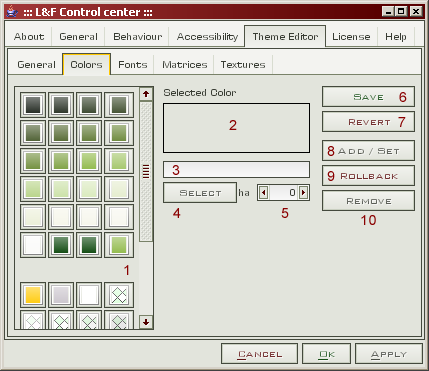
Task: Select the crossed-out empty swatch beside white
Action: [119, 295]
